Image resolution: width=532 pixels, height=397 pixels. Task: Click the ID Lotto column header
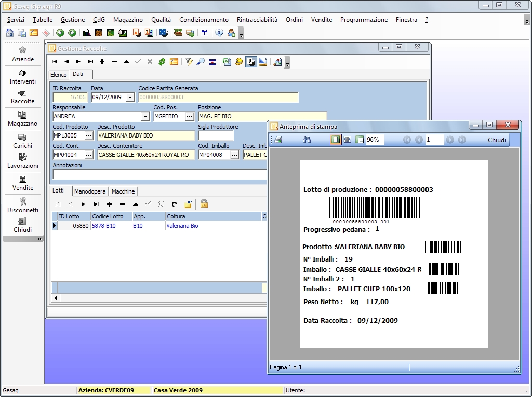[74, 216]
